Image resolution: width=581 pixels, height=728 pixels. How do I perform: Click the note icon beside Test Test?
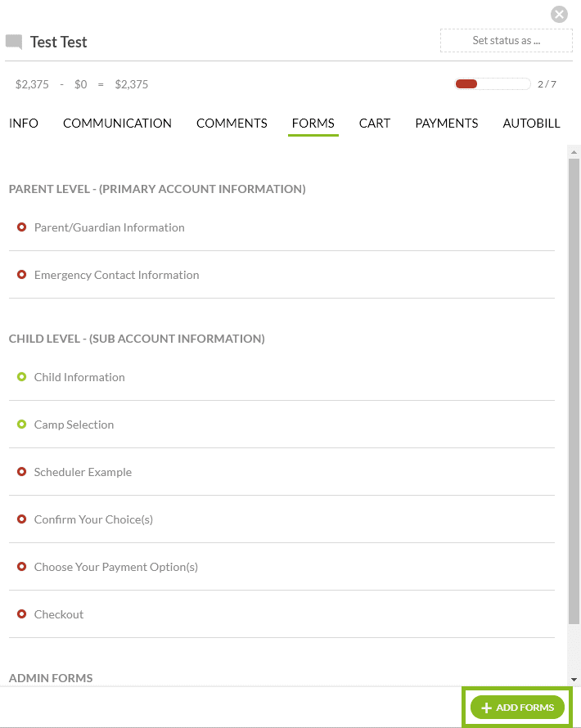pos(14,41)
